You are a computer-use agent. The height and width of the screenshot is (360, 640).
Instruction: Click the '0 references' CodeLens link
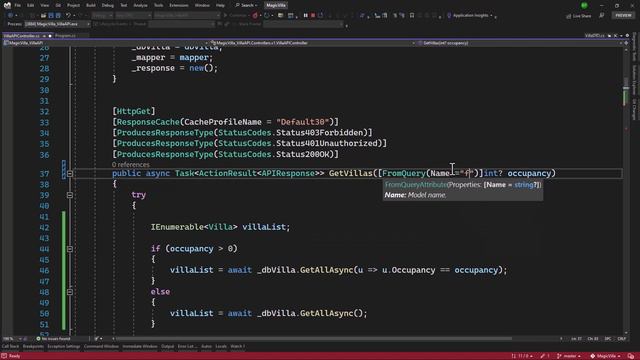131,165
